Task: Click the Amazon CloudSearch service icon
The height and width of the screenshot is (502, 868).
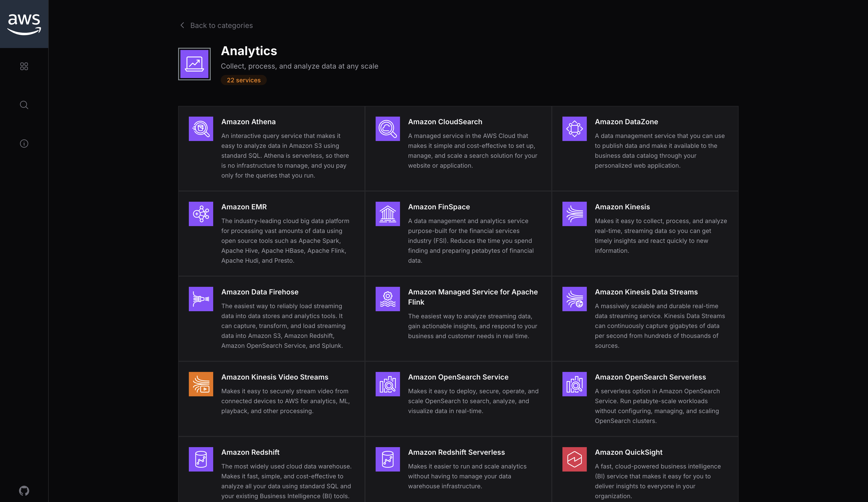Action: coord(388,129)
